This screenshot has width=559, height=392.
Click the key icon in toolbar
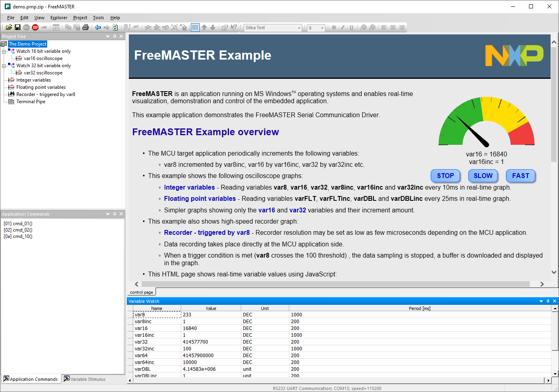[44, 28]
